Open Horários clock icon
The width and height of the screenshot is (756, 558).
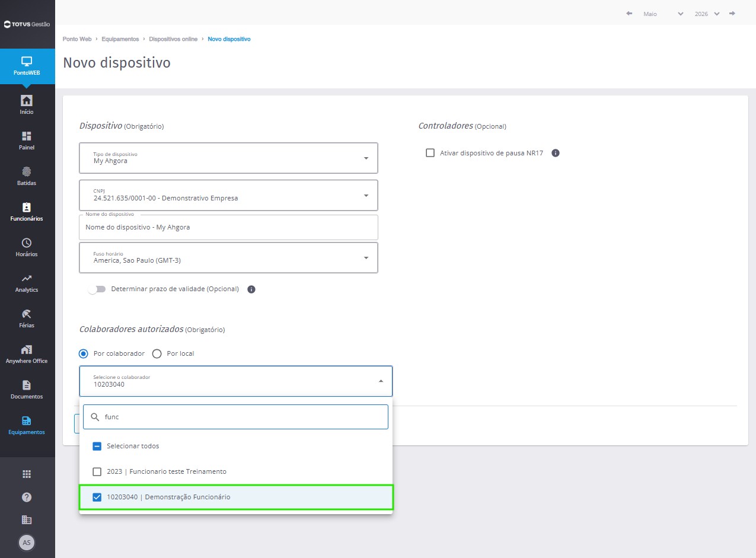[27, 243]
